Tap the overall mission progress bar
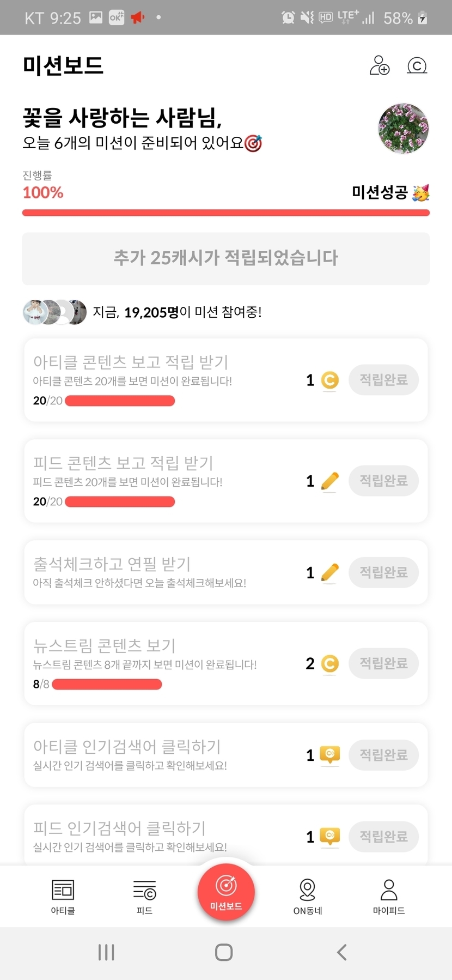Image resolution: width=452 pixels, height=980 pixels. pos(226,213)
